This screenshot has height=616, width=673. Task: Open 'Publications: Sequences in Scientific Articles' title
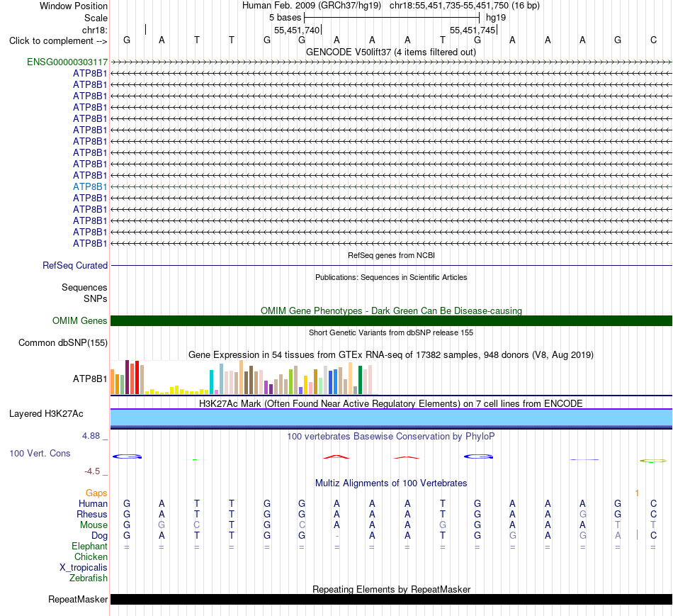[391, 277]
